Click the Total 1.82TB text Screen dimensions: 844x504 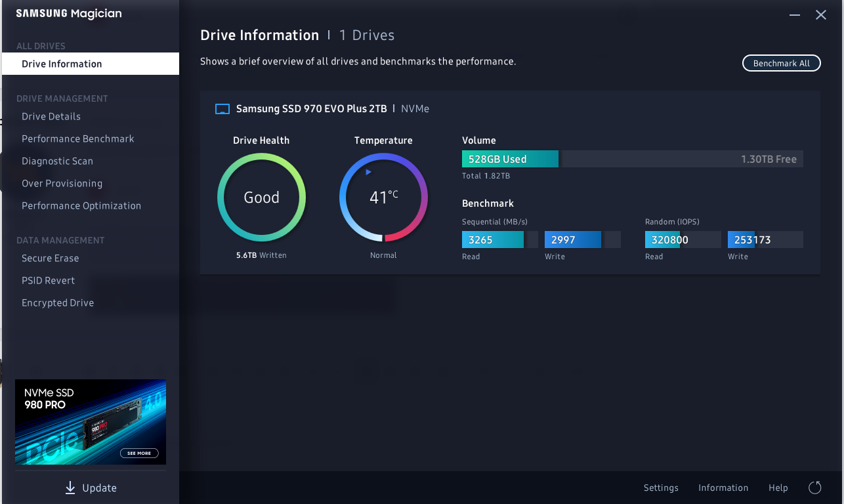click(486, 176)
